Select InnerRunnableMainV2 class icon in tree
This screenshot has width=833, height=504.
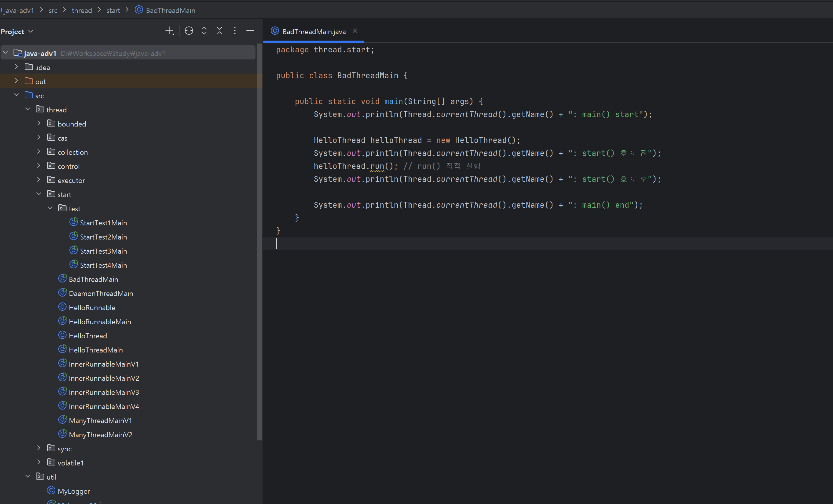click(x=62, y=377)
